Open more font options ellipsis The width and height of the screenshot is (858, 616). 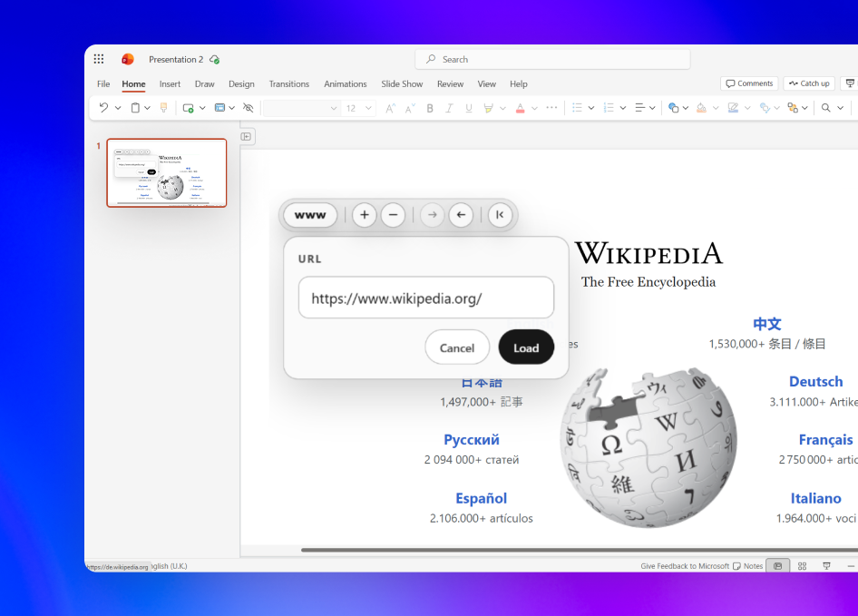551,107
